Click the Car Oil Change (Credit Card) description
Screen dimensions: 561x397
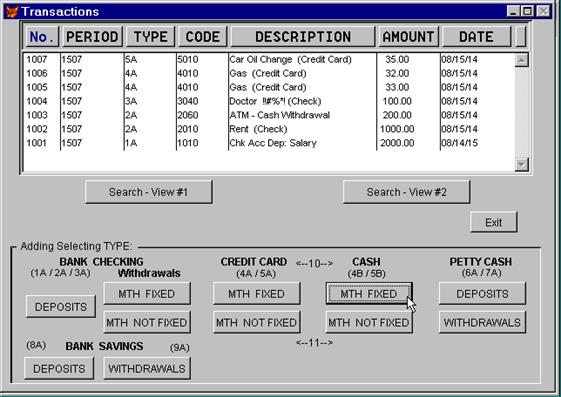coord(290,59)
